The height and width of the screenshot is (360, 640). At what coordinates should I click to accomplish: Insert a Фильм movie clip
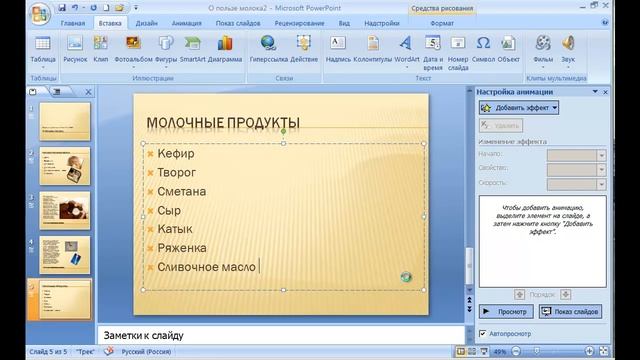click(x=543, y=51)
